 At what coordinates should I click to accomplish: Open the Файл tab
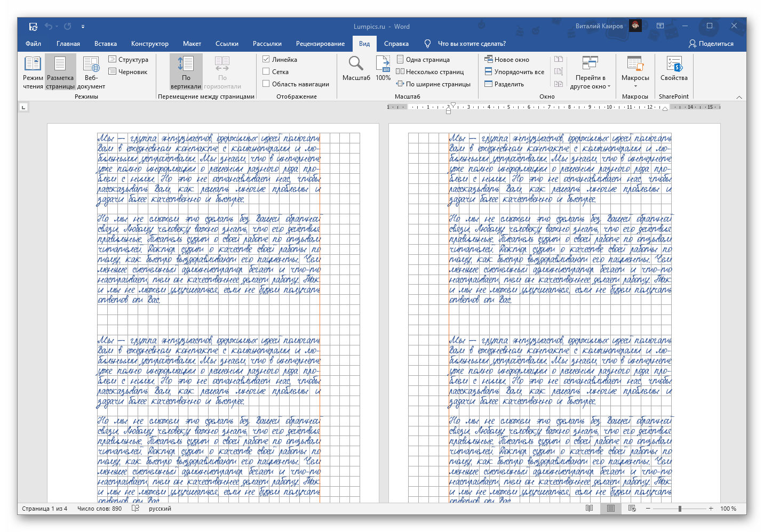[x=33, y=44]
